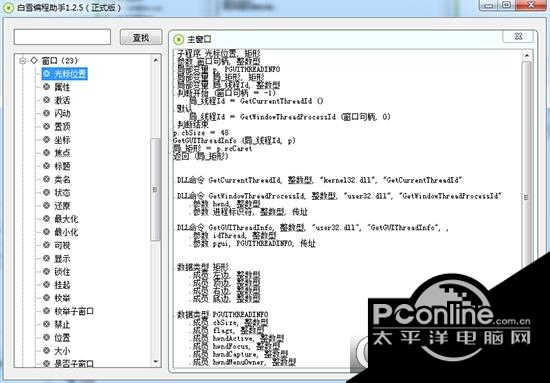This screenshot has width=550, height=383.
Task: Click the 成员 hwndActive, 整数型 line
Action: pyautogui.click(x=238, y=338)
